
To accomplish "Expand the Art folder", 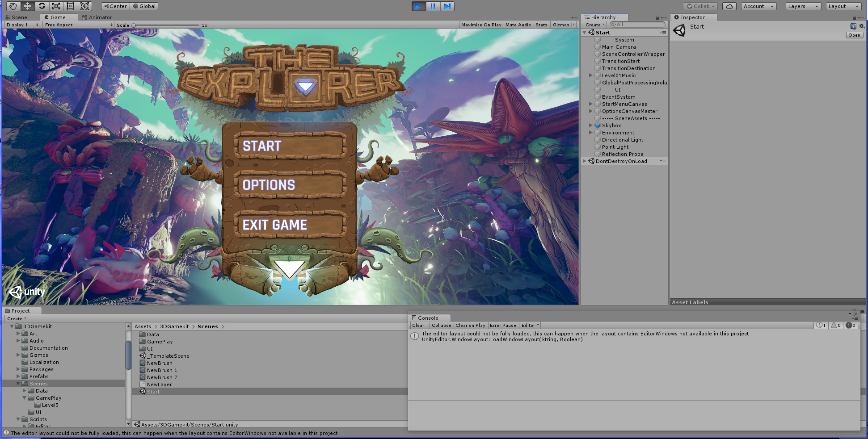I will pos(18,334).
